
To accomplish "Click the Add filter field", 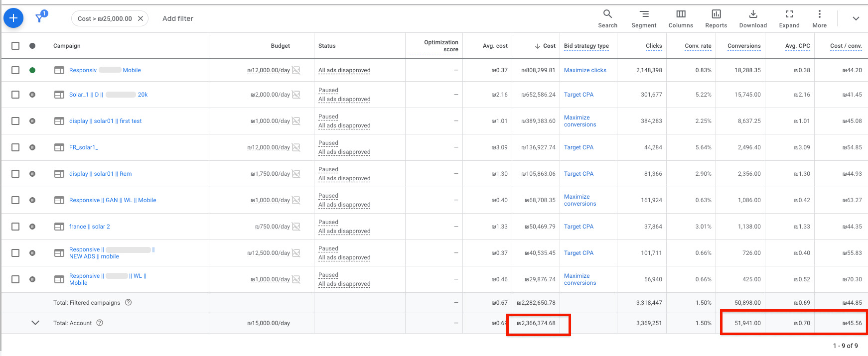I will coord(178,18).
